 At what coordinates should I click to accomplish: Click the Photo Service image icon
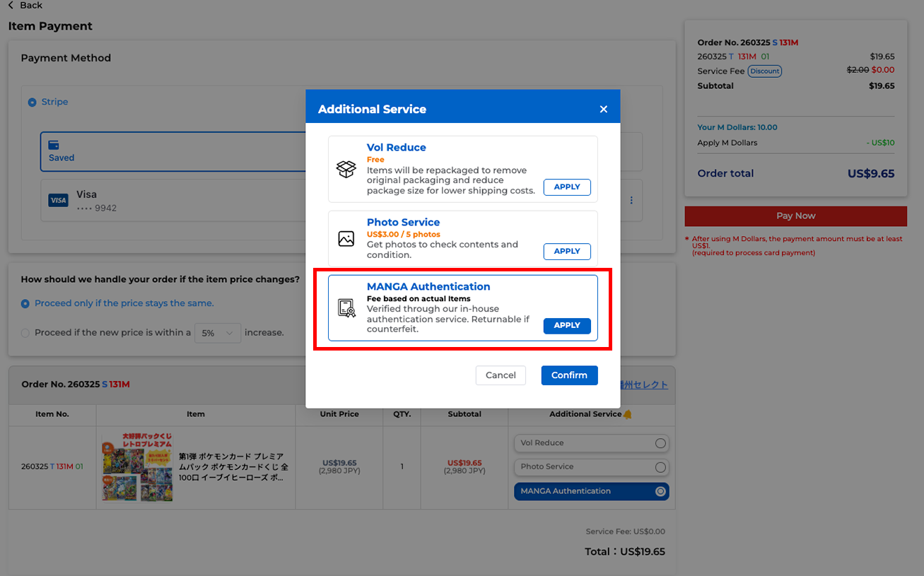(x=346, y=239)
